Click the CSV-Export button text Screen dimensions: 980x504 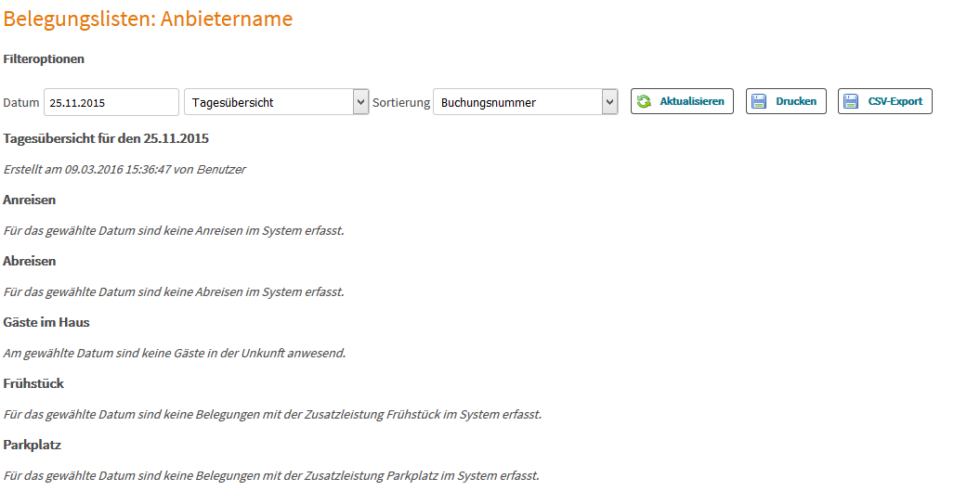895,101
